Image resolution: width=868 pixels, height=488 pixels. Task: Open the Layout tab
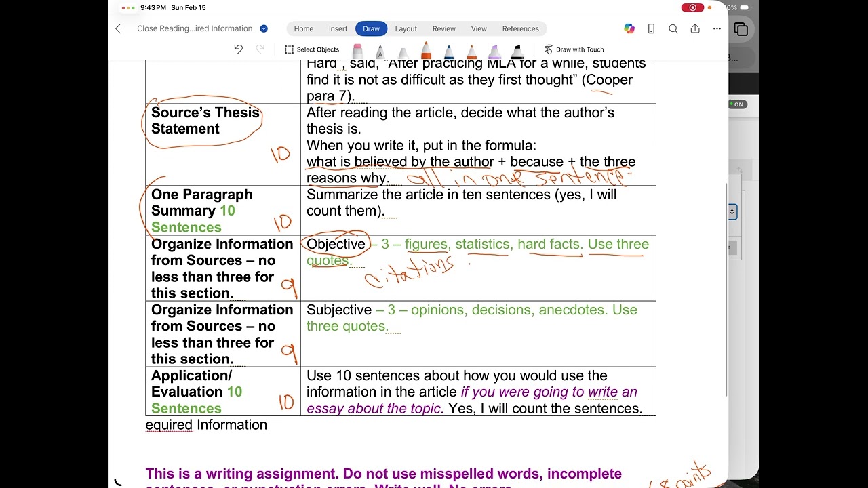click(406, 28)
